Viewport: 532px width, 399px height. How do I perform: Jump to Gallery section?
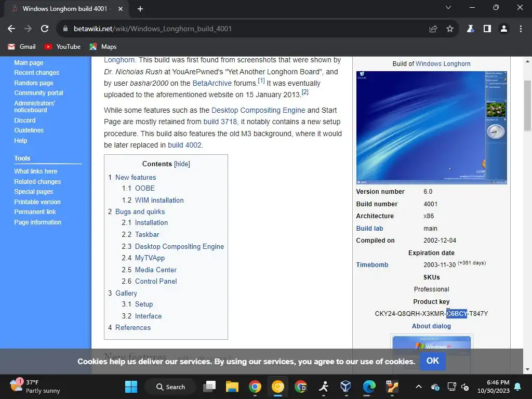[126, 294]
